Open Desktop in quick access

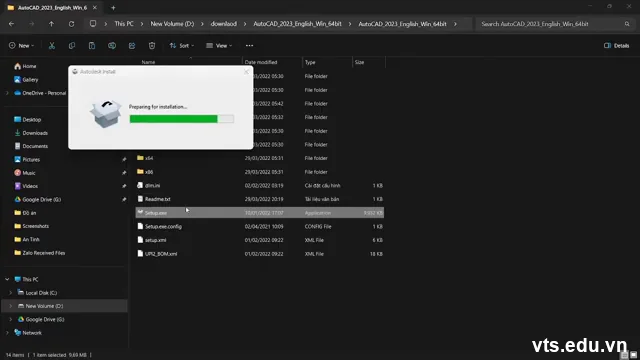(27, 120)
